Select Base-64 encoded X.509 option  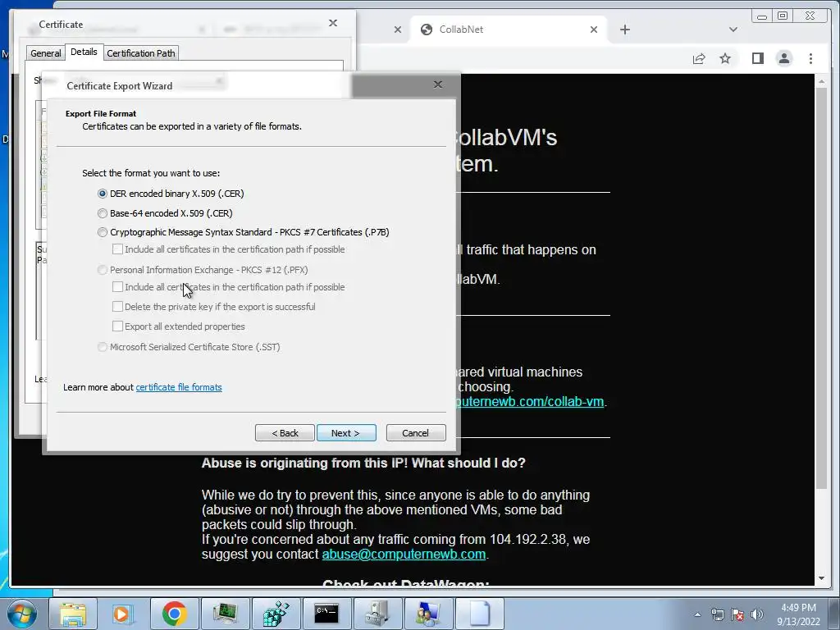[165, 213]
